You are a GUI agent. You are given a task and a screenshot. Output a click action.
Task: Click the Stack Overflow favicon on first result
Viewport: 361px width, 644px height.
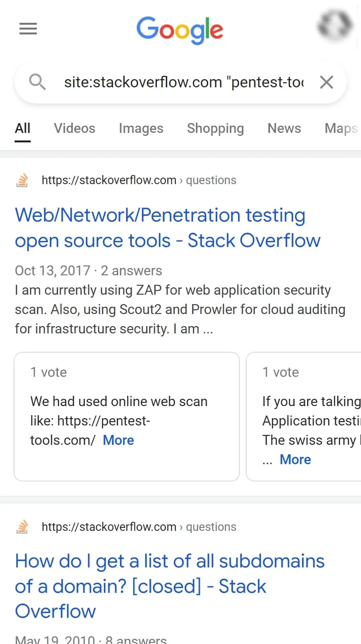tap(22, 180)
